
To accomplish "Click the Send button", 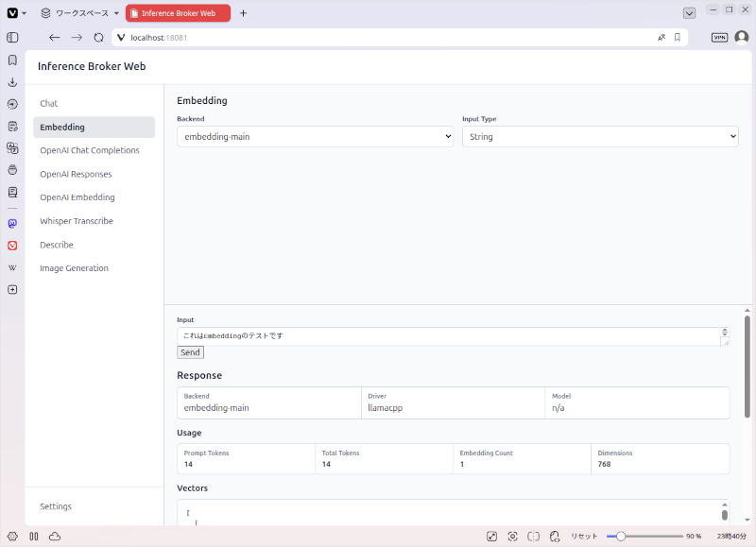I will click(190, 352).
